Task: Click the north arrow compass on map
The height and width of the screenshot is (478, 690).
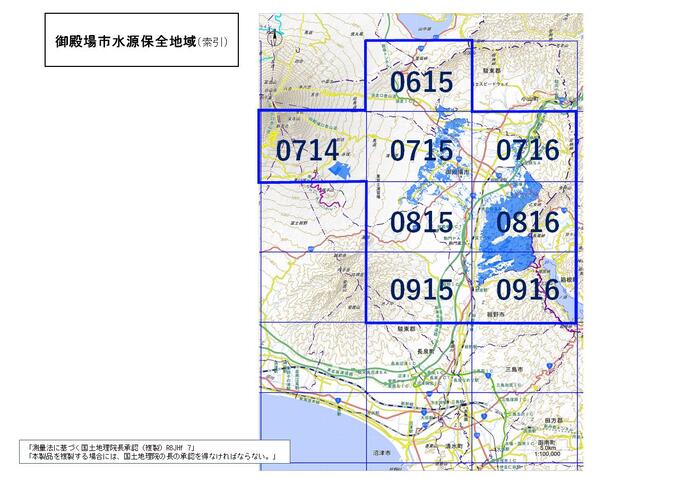Action: (x=274, y=37)
